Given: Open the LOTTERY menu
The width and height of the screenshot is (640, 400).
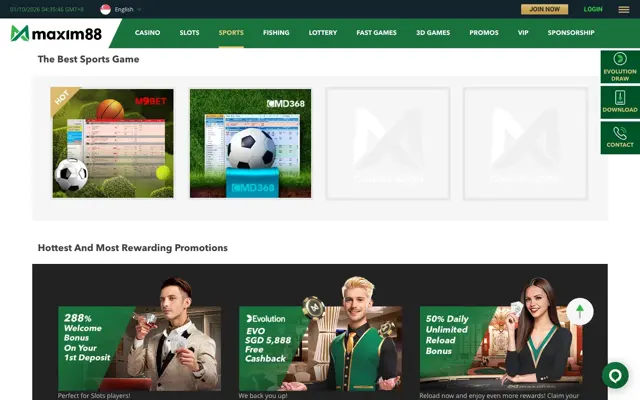Looking at the screenshot, I should (322, 33).
